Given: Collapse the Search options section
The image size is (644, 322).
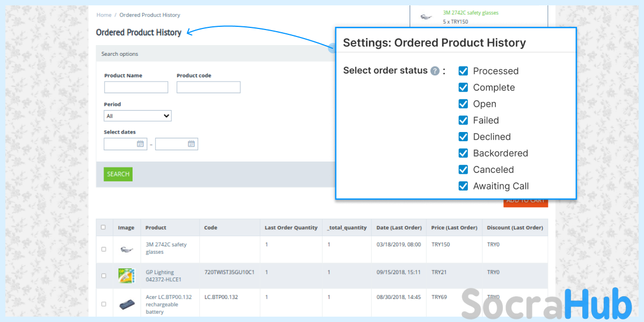Looking at the screenshot, I should (x=120, y=54).
